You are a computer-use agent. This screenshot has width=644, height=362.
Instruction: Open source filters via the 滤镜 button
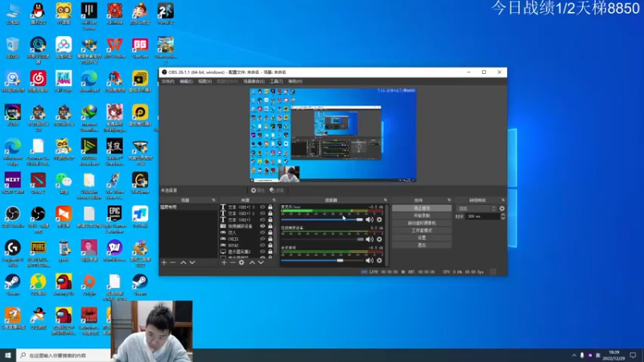(x=277, y=191)
